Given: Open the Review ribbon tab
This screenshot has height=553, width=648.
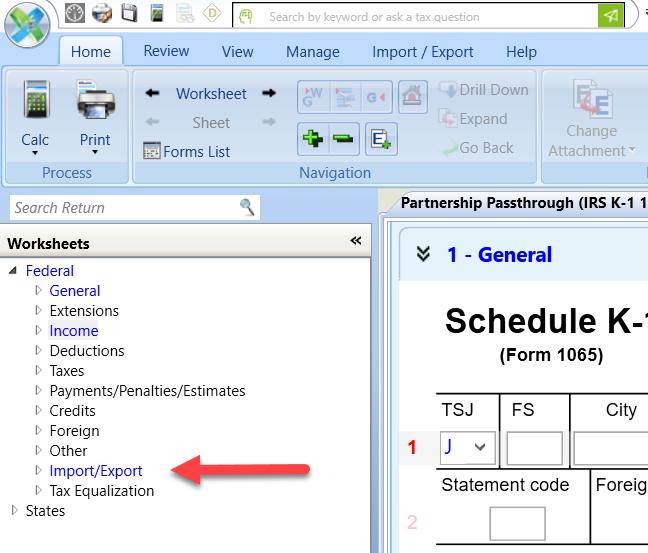Looking at the screenshot, I should 166,52.
